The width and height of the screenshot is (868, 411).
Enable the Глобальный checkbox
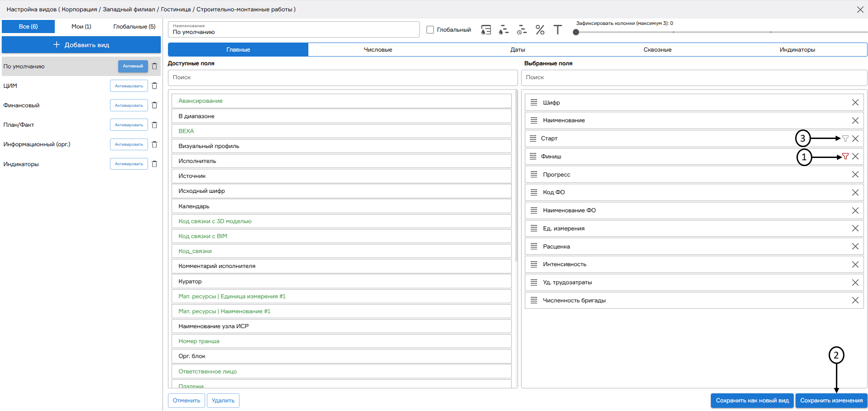click(x=430, y=30)
